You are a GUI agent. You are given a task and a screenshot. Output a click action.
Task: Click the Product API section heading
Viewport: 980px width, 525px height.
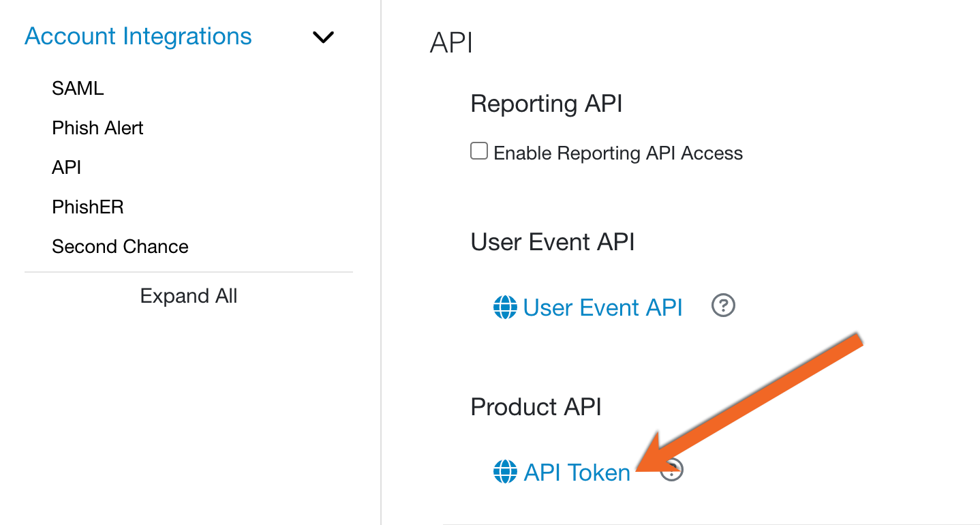[536, 407]
